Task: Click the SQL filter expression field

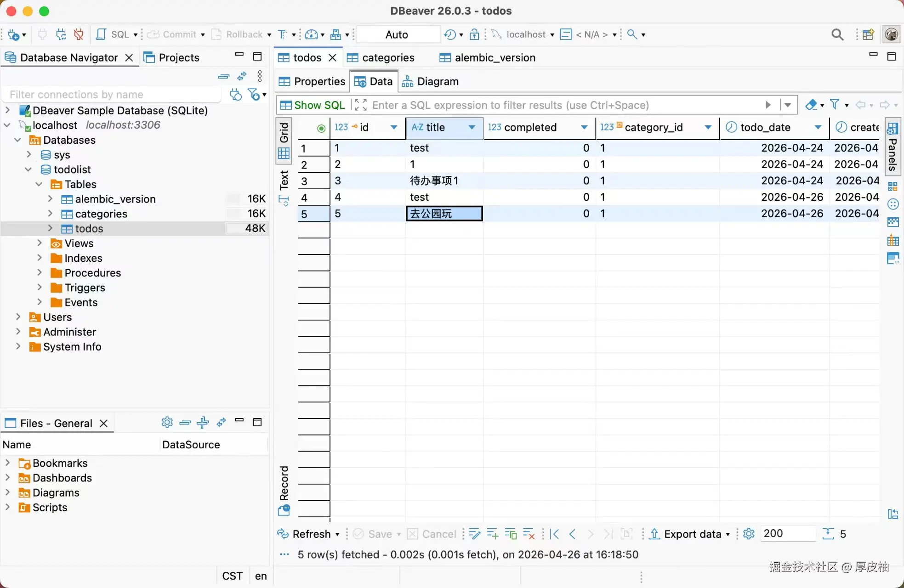Action: [x=551, y=105]
